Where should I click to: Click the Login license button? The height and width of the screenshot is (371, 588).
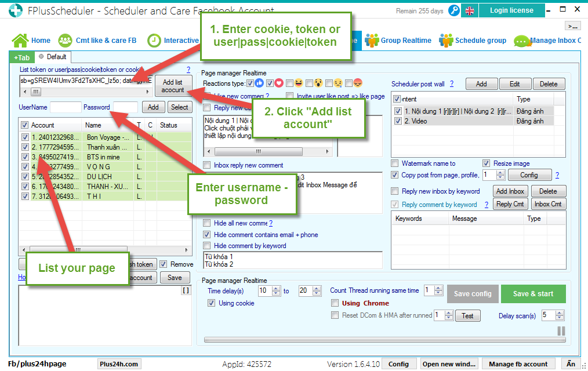(x=511, y=10)
